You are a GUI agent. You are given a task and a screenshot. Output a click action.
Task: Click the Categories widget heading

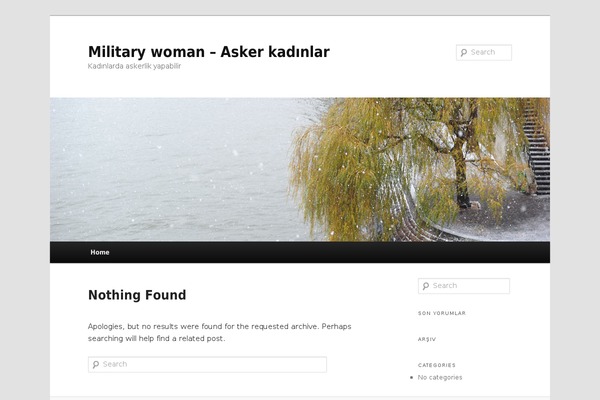coord(437,365)
